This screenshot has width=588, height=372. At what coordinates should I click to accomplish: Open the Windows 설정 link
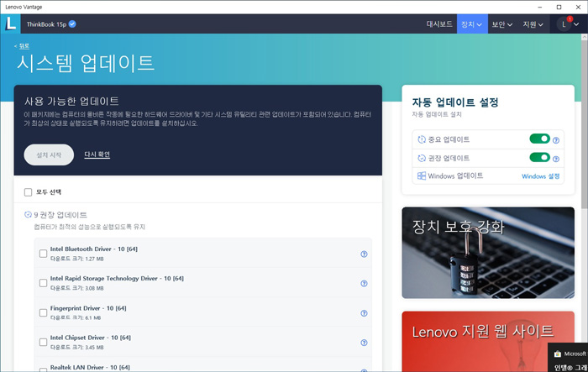pos(540,176)
